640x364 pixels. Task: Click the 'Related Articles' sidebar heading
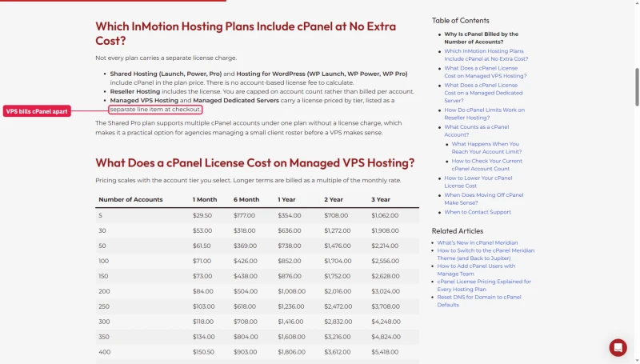tap(457, 231)
